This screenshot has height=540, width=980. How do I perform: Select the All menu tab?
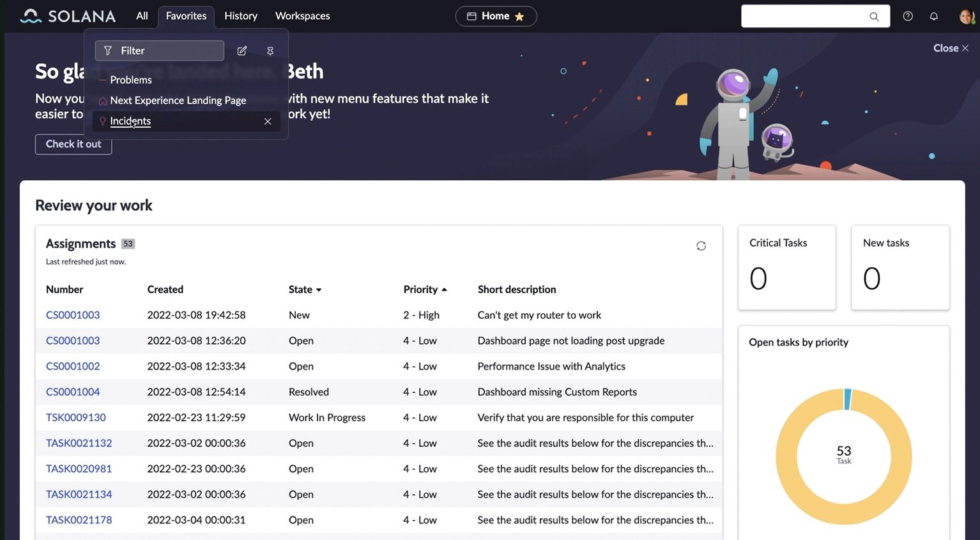pyautogui.click(x=141, y=15)
